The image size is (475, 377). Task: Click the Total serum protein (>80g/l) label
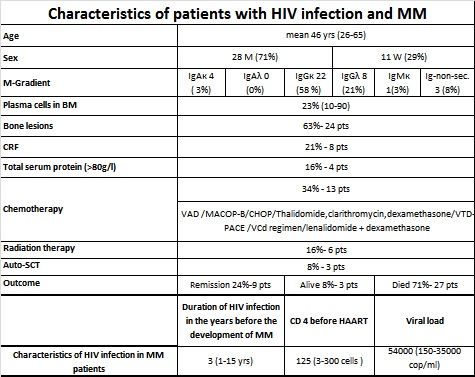(59, 167)
